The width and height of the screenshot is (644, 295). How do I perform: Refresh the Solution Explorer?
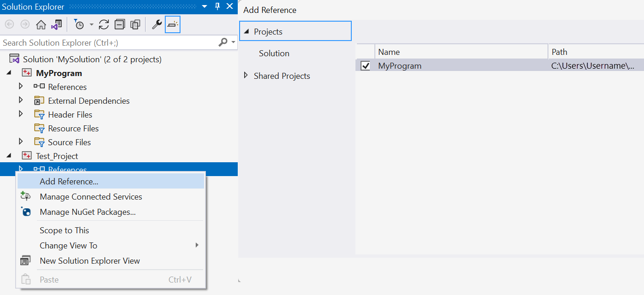pos(103,24)
